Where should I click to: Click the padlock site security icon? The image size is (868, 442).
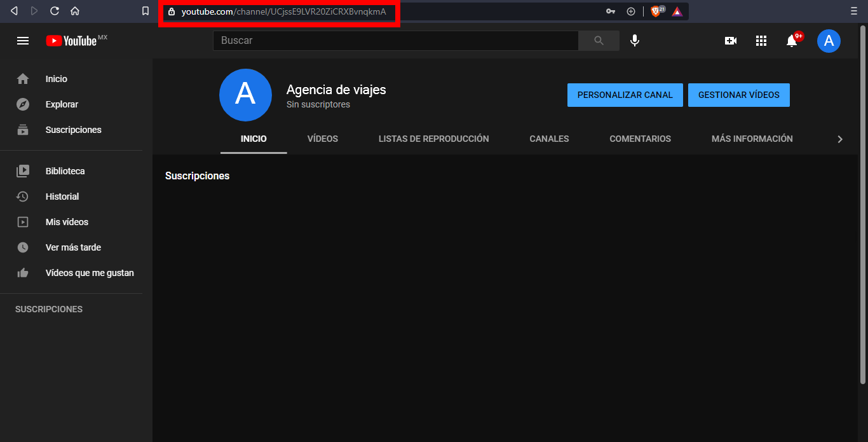171,11
